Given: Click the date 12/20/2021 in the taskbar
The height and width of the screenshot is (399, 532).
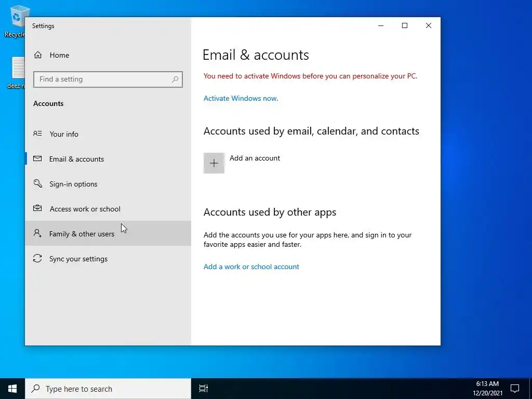Looking at the screenshot, I should [x=488, y=393].
